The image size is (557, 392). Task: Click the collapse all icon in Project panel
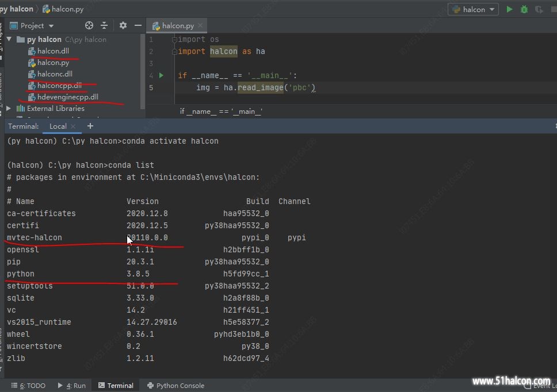[104, 25]
